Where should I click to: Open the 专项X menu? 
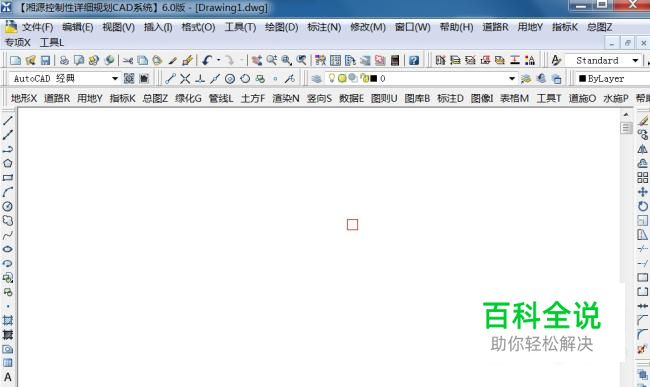(17, 43)
